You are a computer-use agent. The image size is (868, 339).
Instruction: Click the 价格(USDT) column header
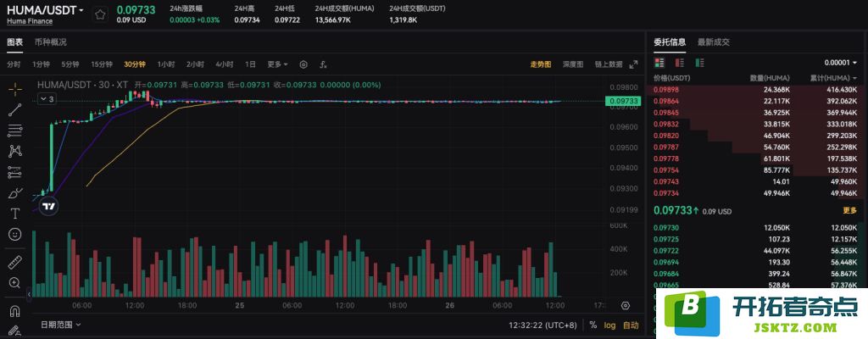[x=671, y=78]
